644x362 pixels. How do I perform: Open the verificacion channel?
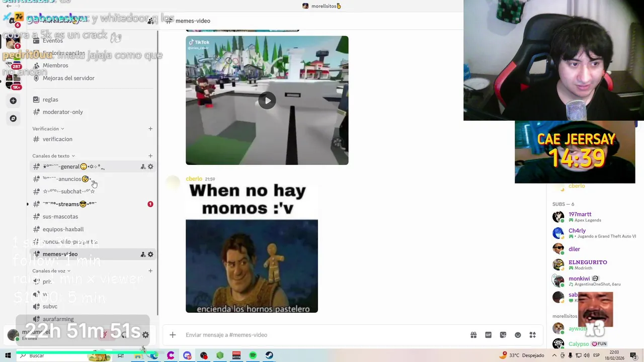57,139
